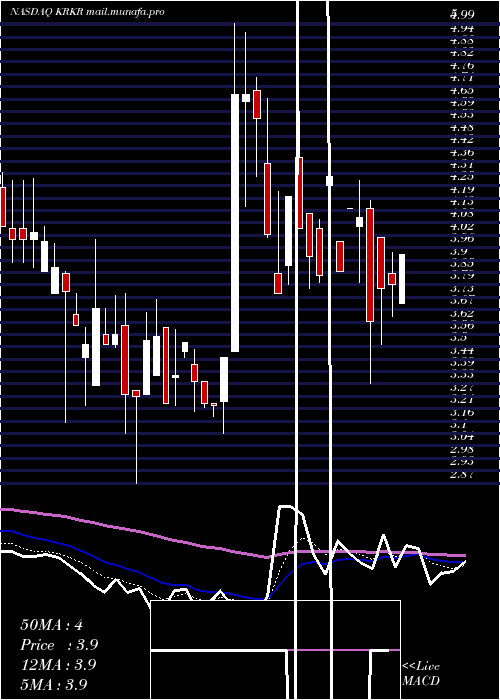
Task: Click the Price : 3.9 legend entry
Action: coord(59,645)
